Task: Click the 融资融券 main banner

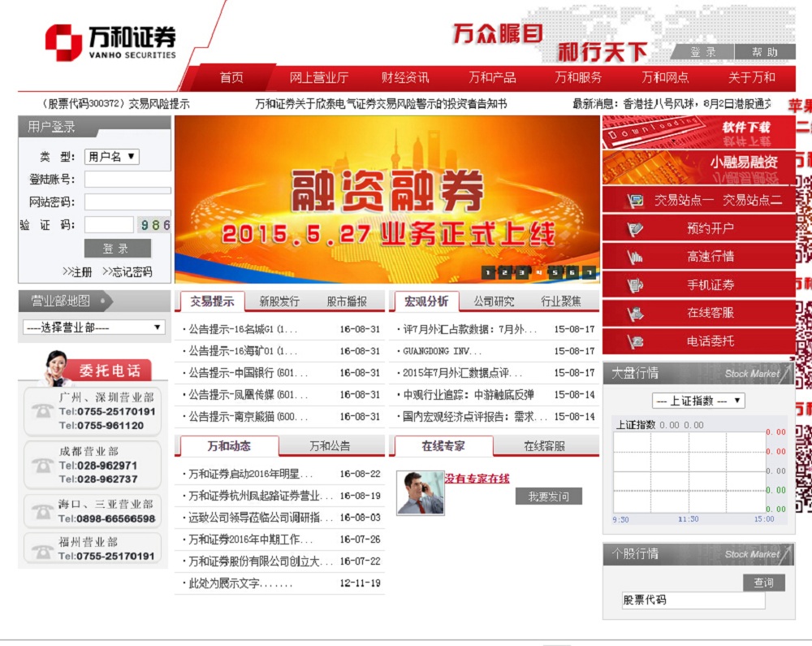Action: point(387,199)
